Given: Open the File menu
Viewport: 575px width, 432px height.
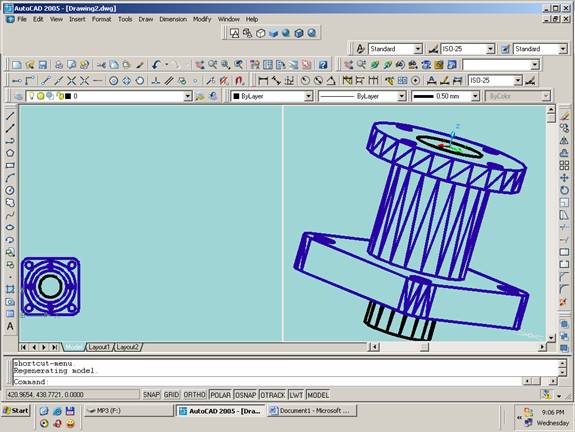Looking at the screenshot, I should pyautogui.click(x=22, y=19).
